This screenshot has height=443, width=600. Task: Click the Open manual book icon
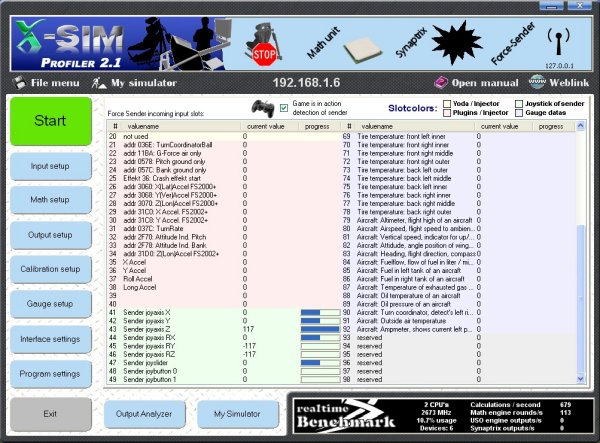pos(441,82)
